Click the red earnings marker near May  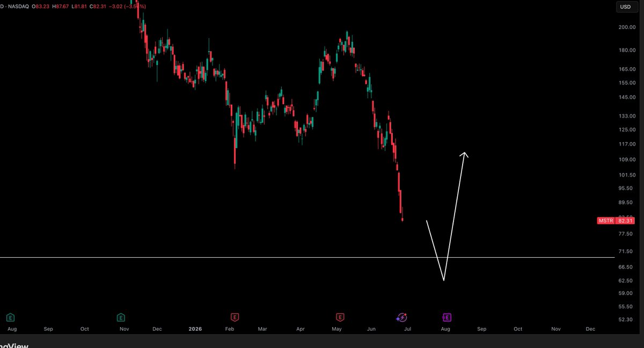340,317
